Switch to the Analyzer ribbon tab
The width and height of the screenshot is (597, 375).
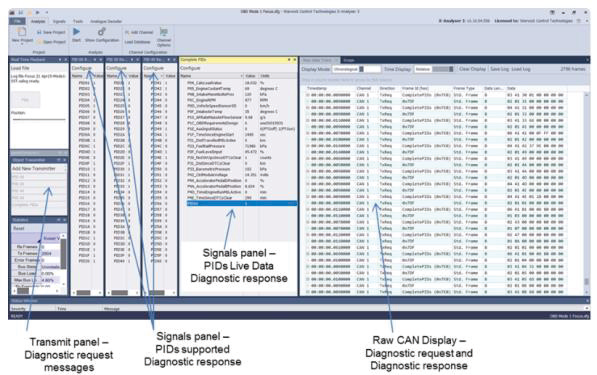38,21
